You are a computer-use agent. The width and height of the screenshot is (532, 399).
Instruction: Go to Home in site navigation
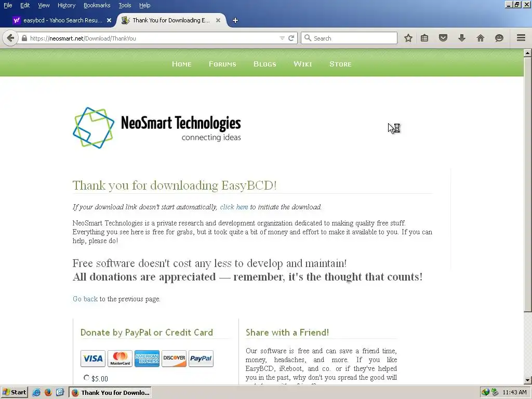(x=182, y=64)
